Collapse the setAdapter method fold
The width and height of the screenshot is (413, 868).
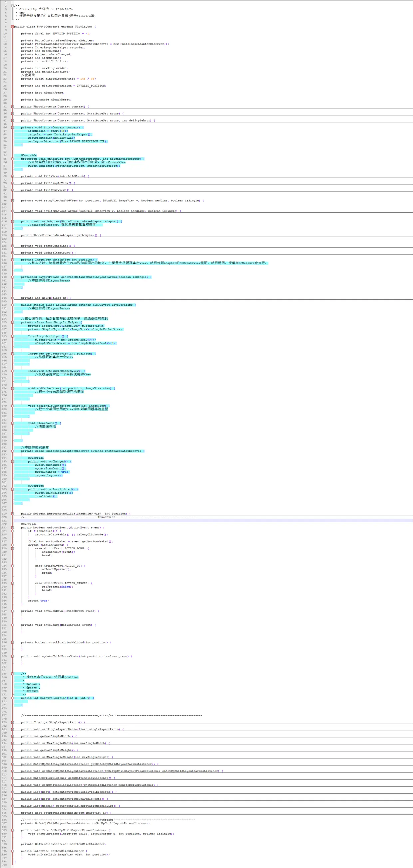pyautogui.click(x=12, y=221)
